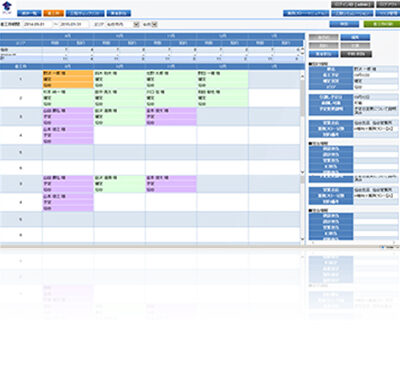Select the green cell in row 1 under the second month
The width and height of the screenshot is (400, 372).
[x=119, y=79]
